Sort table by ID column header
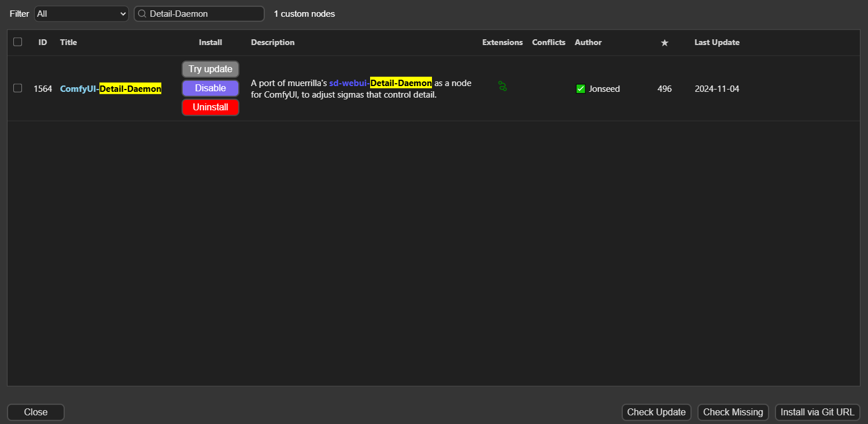The height and width of the screenshot is (424, 868). click(x=43, y=42)
